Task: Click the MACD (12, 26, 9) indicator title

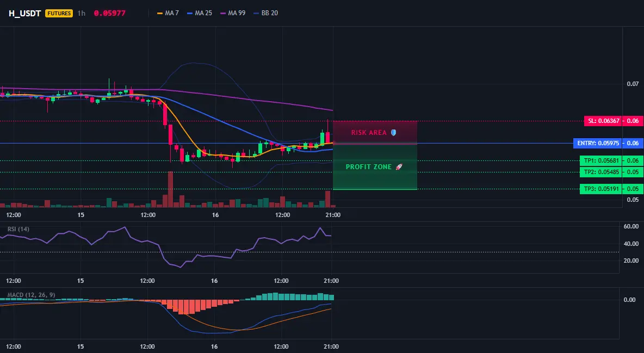Action: 31,295
